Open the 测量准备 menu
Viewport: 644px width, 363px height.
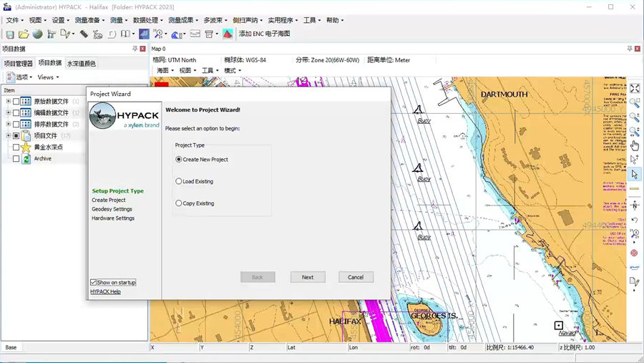coord(89,20)
